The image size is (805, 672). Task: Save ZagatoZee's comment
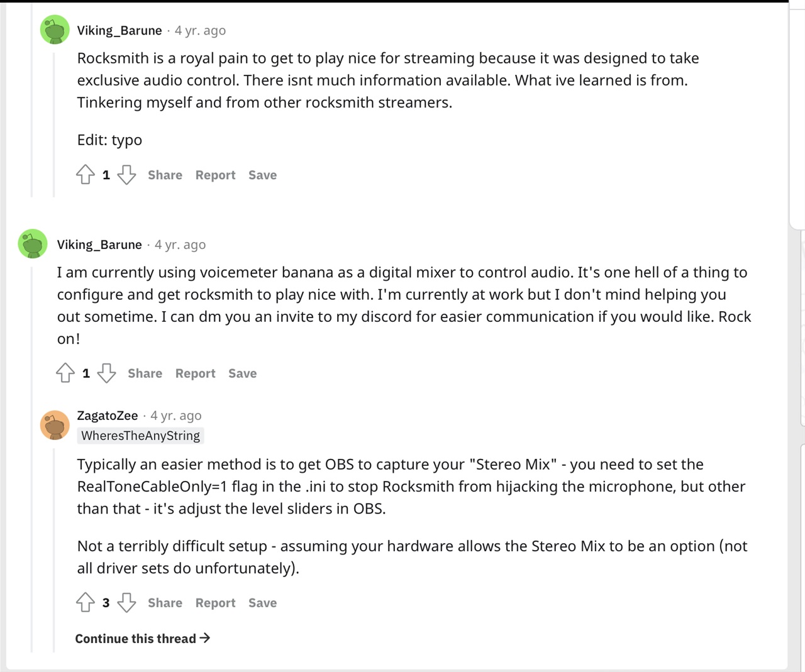pos(262,602)
